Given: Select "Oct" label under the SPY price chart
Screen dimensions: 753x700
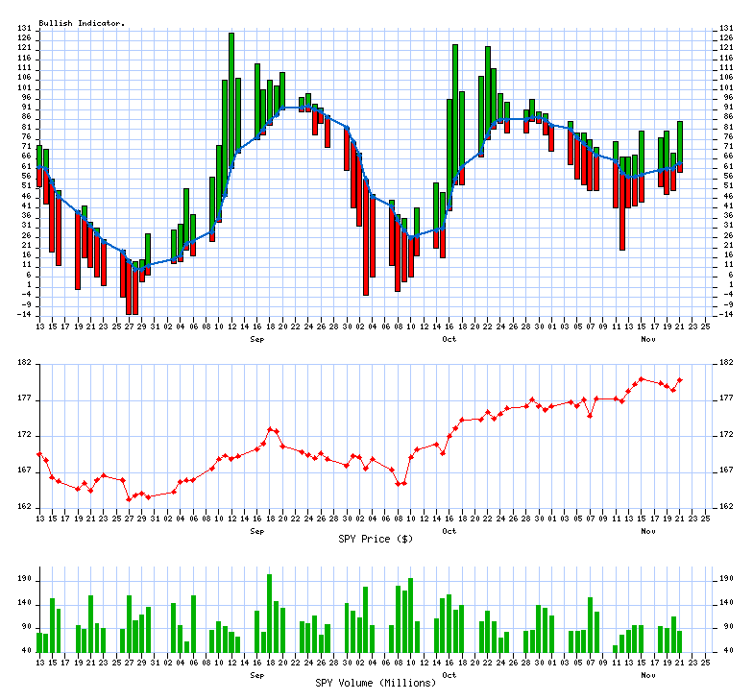Looking at the screenshot, I should click(x=449, y=530).
